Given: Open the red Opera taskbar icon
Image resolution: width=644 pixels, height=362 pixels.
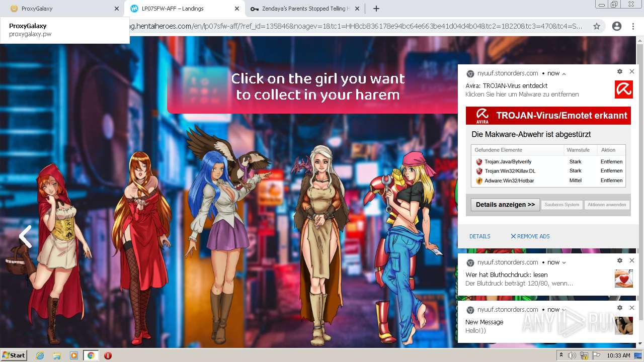Looking at the screenshot, I should coord(108,355).
